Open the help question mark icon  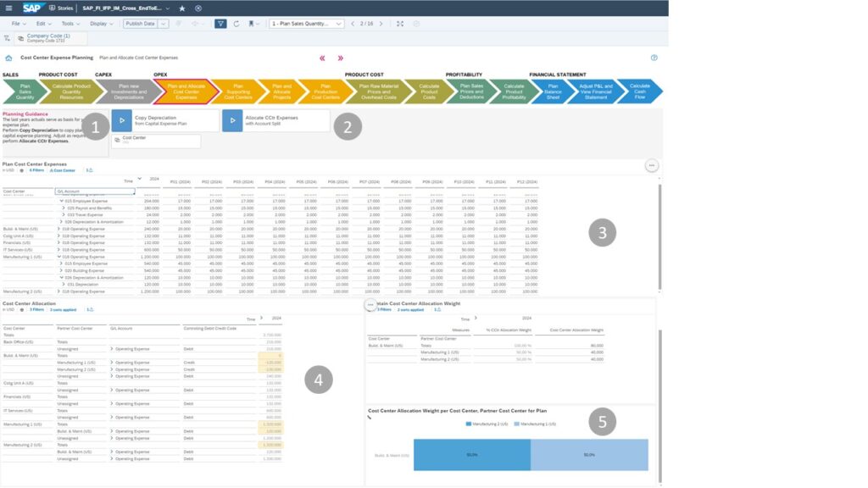point(654,58)
